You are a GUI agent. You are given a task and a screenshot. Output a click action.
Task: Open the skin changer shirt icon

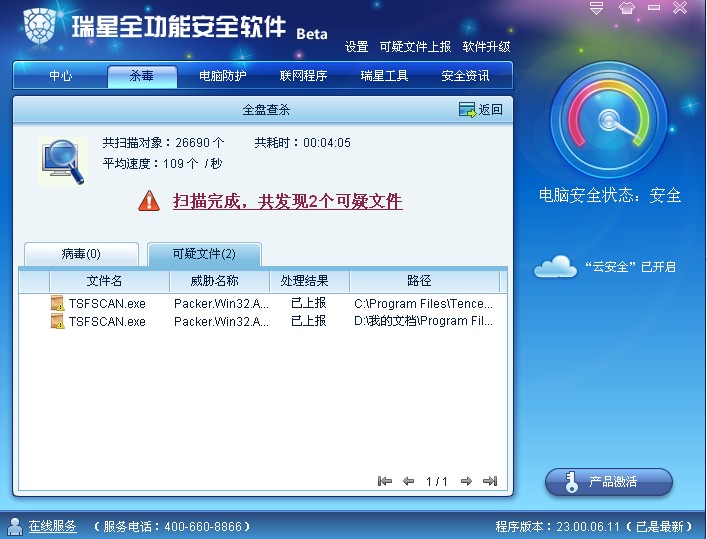[x=627, y=8]
